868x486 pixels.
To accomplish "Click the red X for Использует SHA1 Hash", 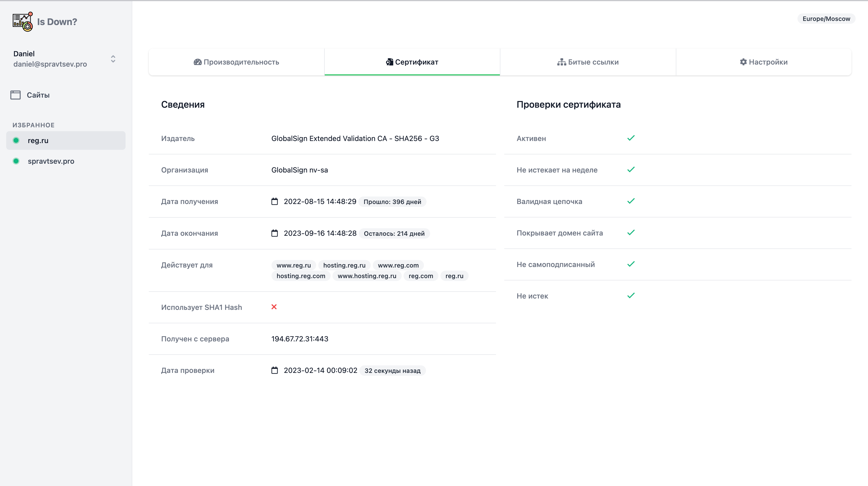I will (274, 307).
